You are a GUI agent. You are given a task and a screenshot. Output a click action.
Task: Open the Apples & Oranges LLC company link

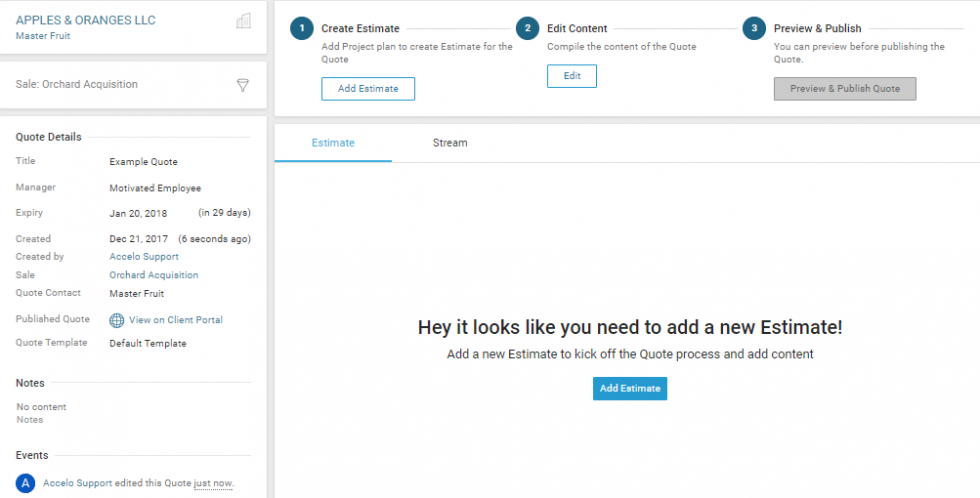tap(86, 20)
